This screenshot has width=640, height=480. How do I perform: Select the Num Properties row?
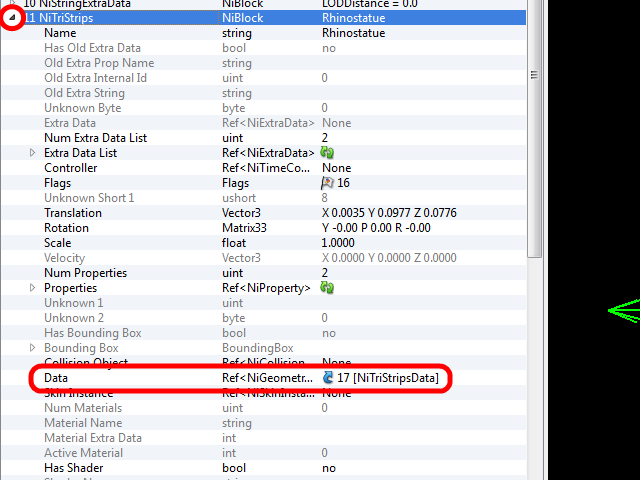(x=85, y=273)
